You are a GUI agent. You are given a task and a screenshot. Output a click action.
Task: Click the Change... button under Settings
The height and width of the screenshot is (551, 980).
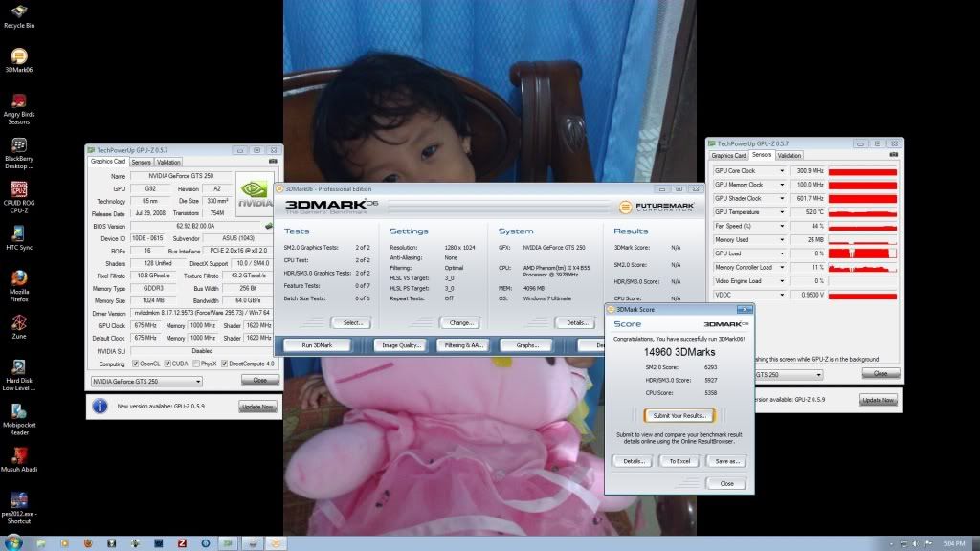tap(460, 323)
